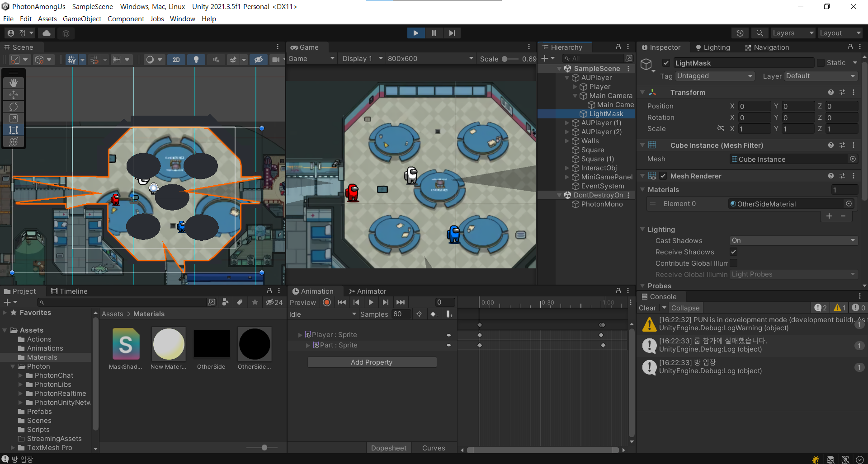Select the Hand tool in Scene view
The height and width of the screenshot is (464, 868).
click(x=14, y=83)
